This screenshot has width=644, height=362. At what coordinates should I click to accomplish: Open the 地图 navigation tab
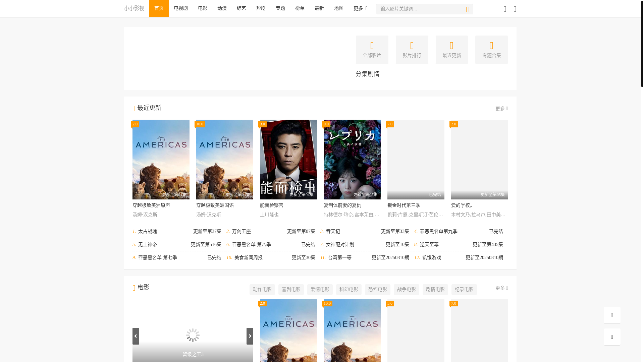pyautogui.click(x=339, y=8)
